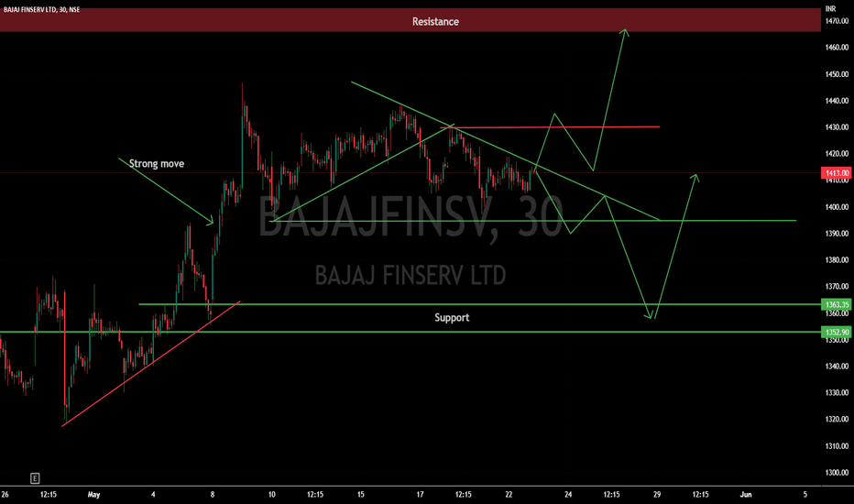Click the 'Support' text annotation

tap(452, 318)
